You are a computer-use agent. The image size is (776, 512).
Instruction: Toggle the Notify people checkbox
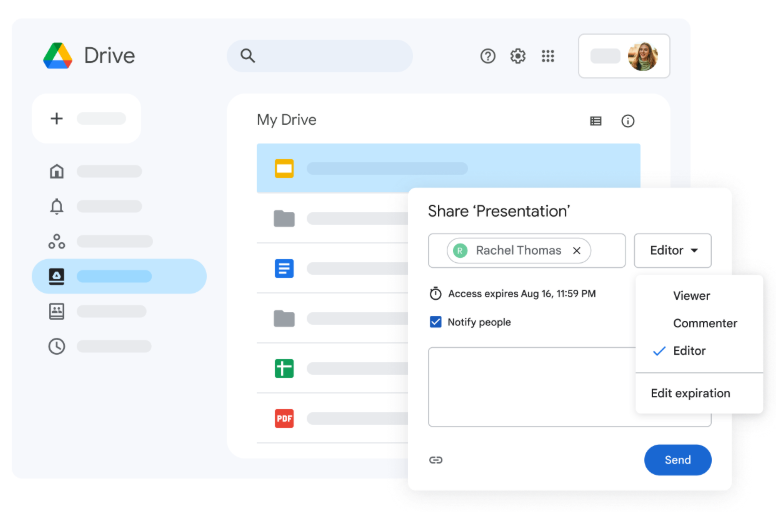click(x=436, y=322)
